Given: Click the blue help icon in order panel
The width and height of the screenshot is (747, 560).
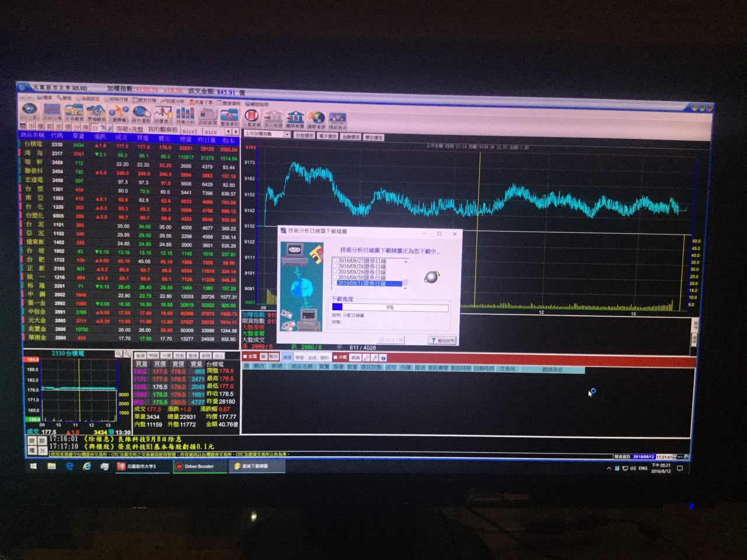Looking at the screenshot, I should (x=383, y=357).
